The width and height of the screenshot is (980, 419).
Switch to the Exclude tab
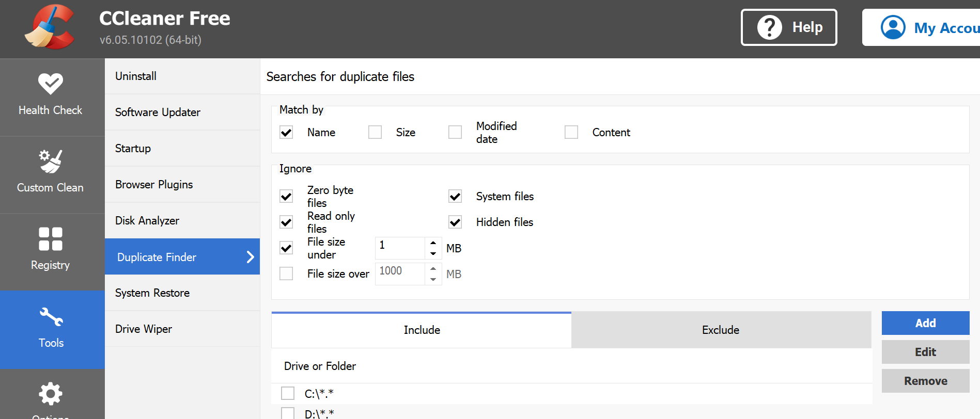tap(721, 330)
